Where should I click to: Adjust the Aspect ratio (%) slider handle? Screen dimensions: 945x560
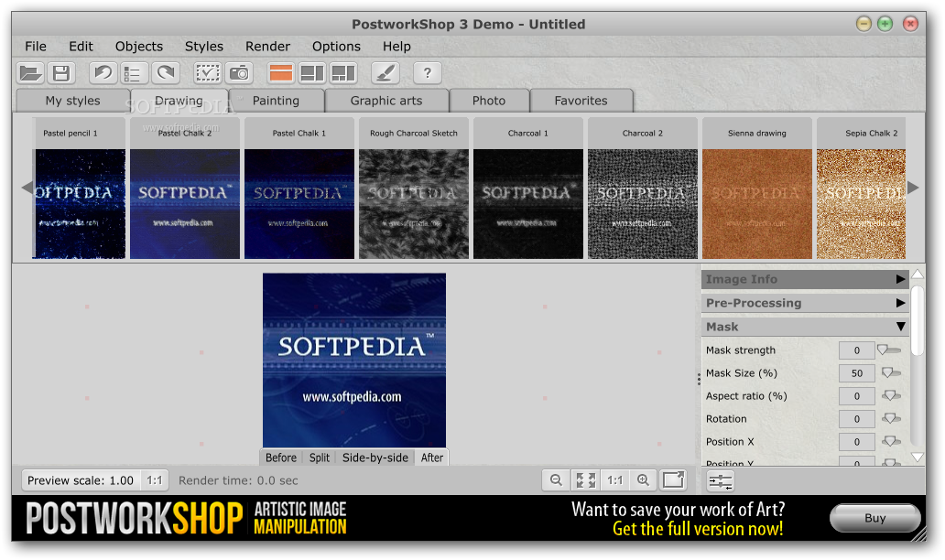coord(891,395)
